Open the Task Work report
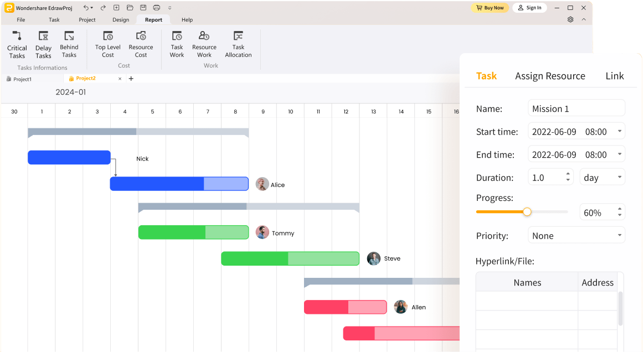Screen dimensions: 644x352 177,44
